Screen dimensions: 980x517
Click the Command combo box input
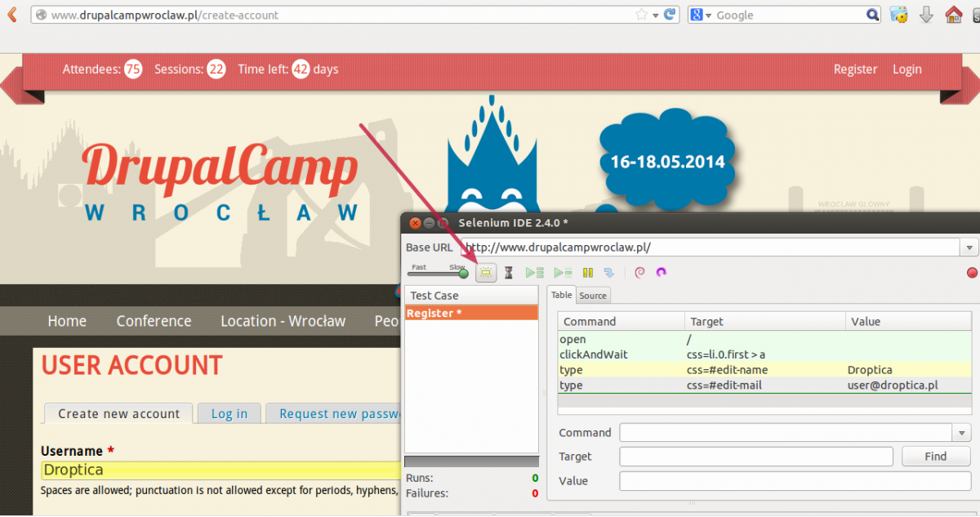pos(786,433)
